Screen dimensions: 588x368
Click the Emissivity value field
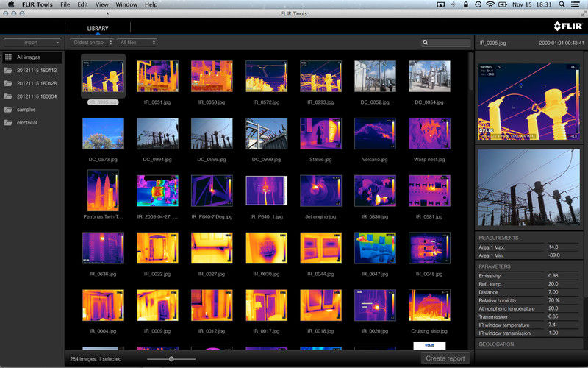tap(564, 276)
